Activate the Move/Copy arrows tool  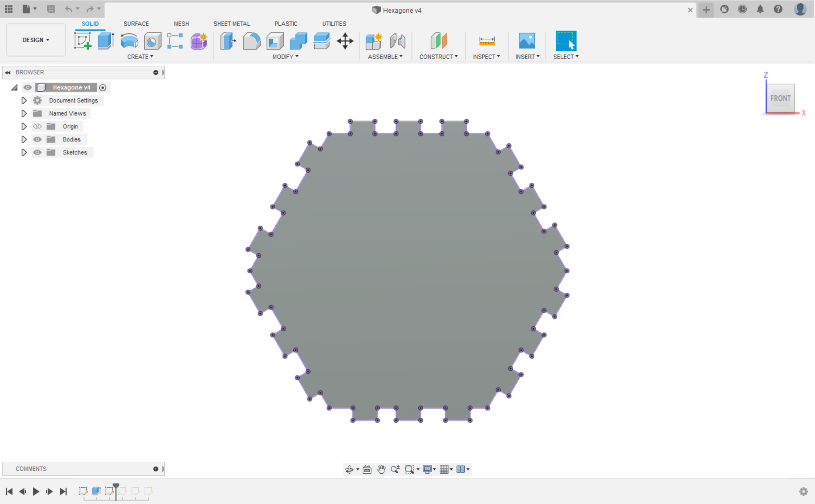345,41
